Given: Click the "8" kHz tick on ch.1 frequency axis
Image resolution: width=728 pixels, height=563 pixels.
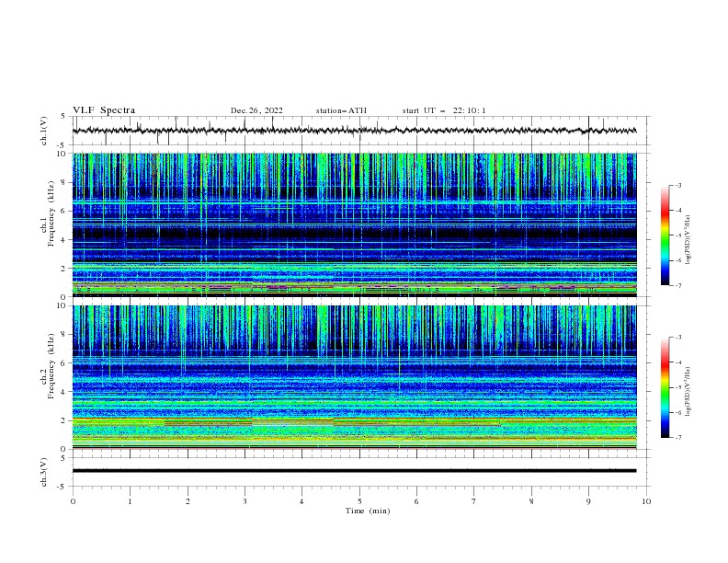Looking at the screenshot, I should (x=64, y=182).
